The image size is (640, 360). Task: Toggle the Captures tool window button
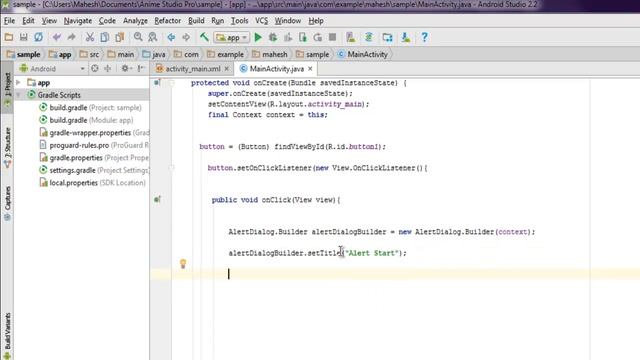[x=7, y=203]
